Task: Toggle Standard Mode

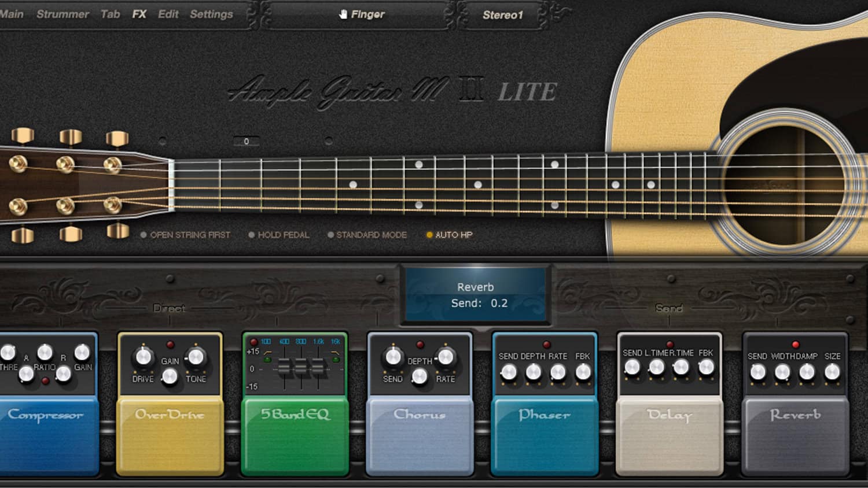Action: pos(367,235)
